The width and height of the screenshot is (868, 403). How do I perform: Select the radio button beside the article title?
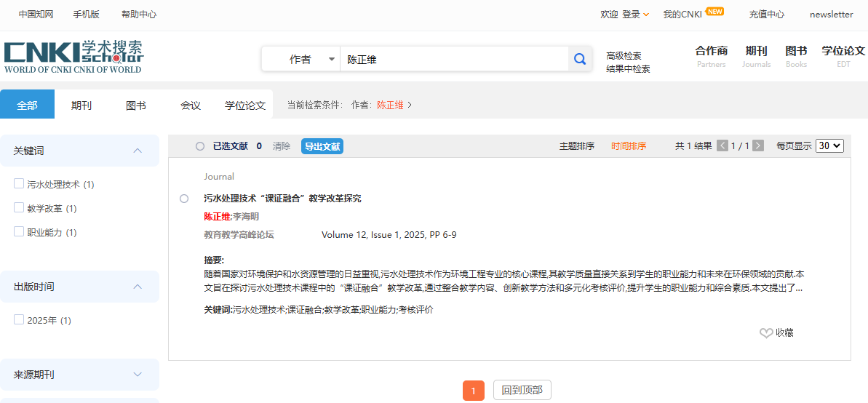pos(184,199)
